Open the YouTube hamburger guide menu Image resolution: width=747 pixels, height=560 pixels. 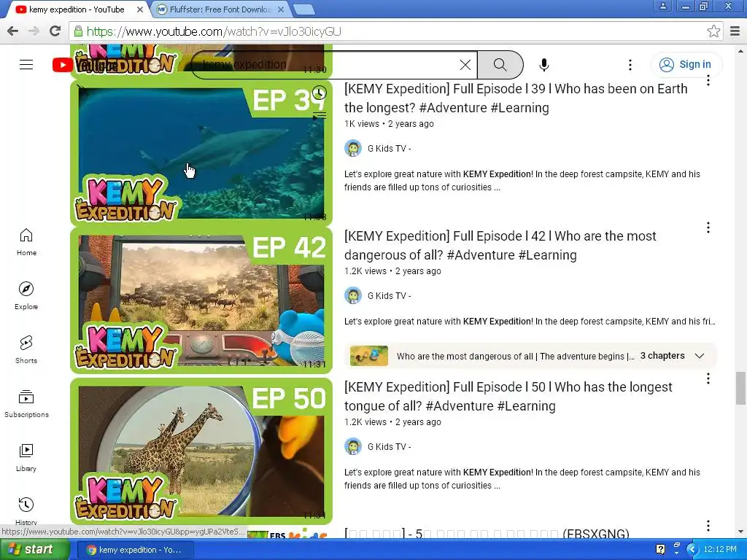click(x=26, y=65)
